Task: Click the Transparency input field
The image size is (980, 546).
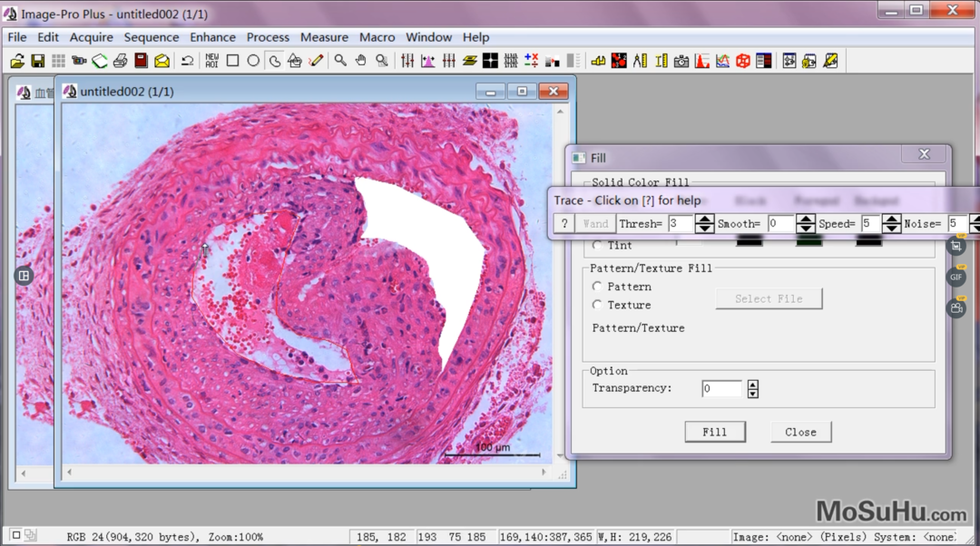Action: (722, 388)
